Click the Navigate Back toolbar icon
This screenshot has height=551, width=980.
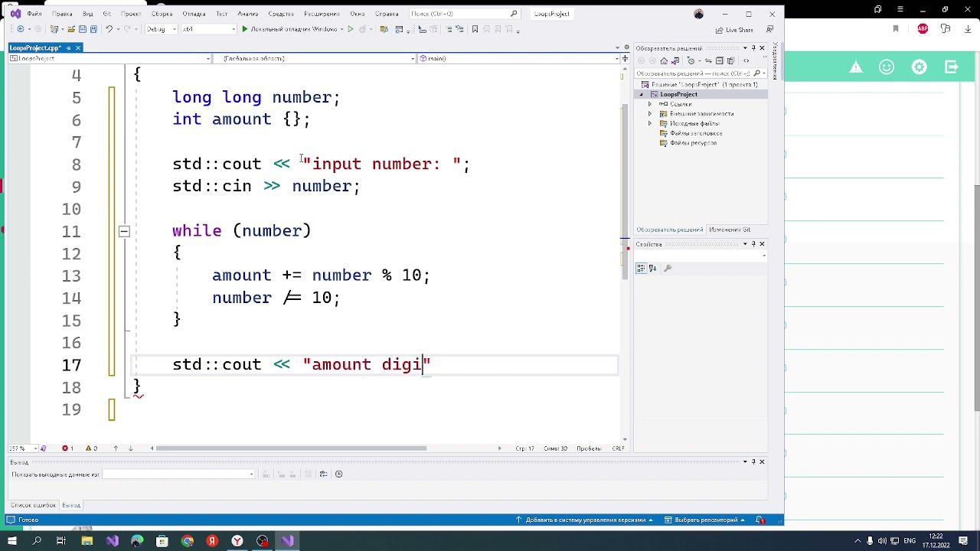click(x=19, y=29)
